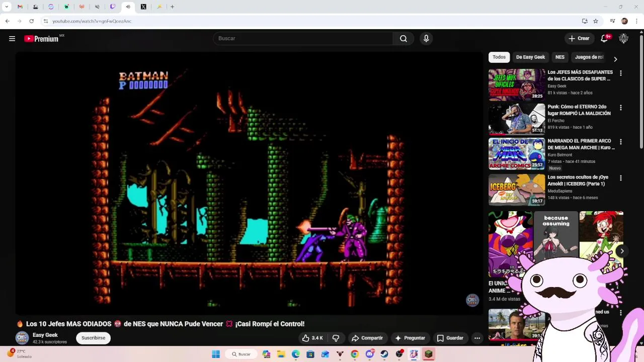
Task: Click the Batman gameplay video player
Action: point(249,183)
